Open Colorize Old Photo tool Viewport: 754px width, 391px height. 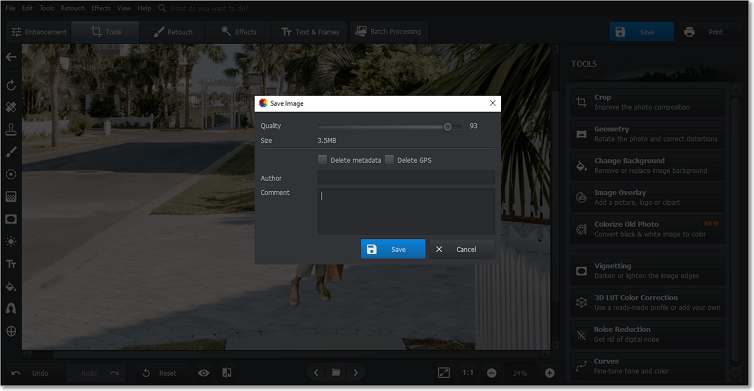647,229
